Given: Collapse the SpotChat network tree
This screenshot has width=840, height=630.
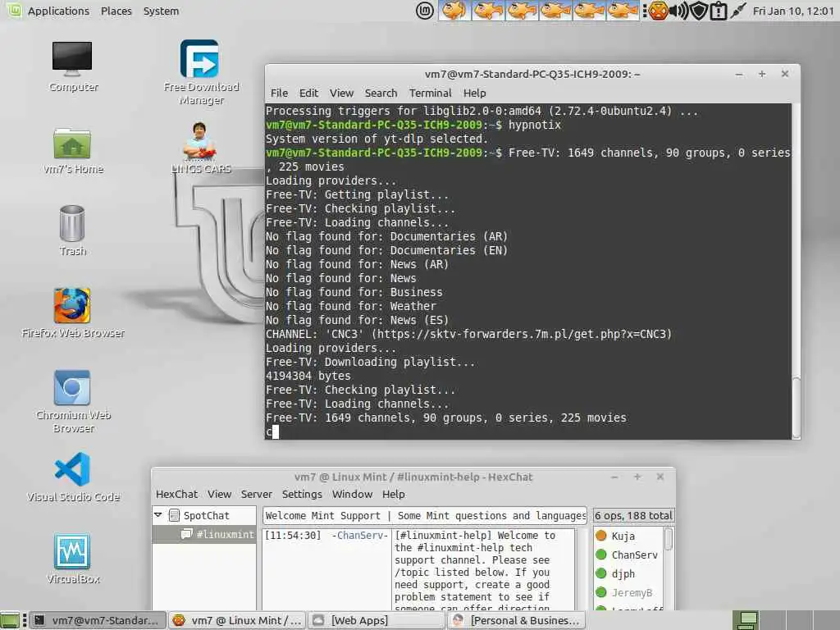Looking at the screenshot, I should click(x=158, y=515).
